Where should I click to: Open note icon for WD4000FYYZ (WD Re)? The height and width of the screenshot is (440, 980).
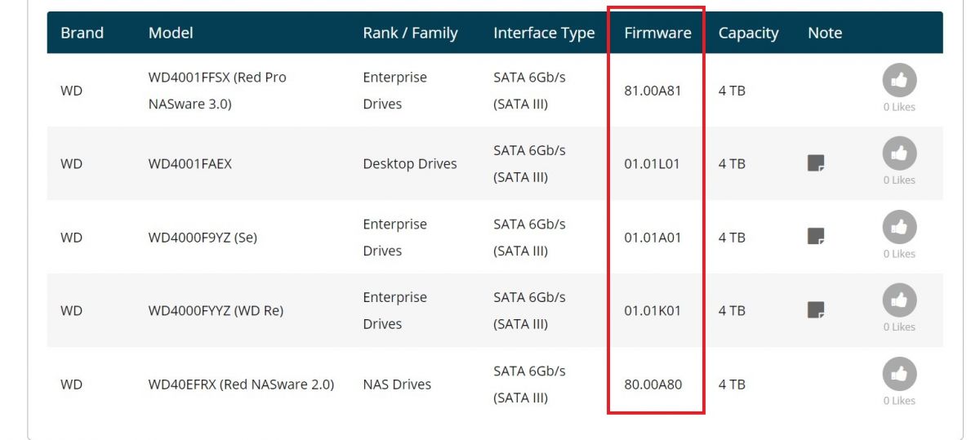816,310
